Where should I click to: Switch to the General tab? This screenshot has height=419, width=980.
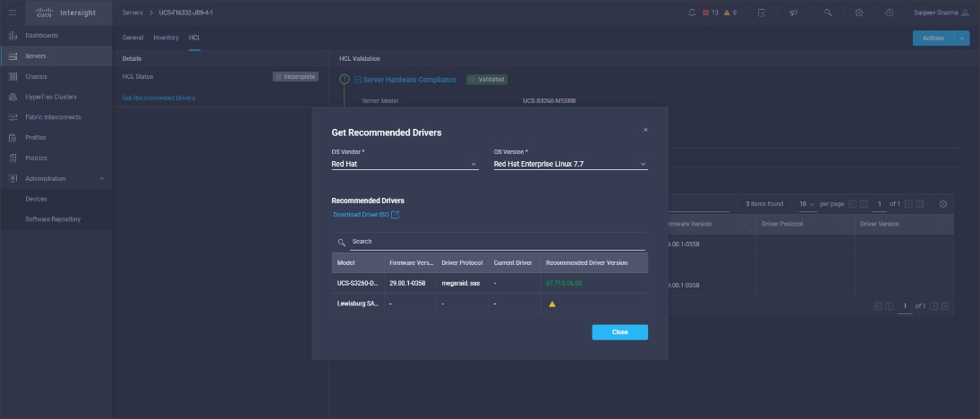(x=132, y=38)
